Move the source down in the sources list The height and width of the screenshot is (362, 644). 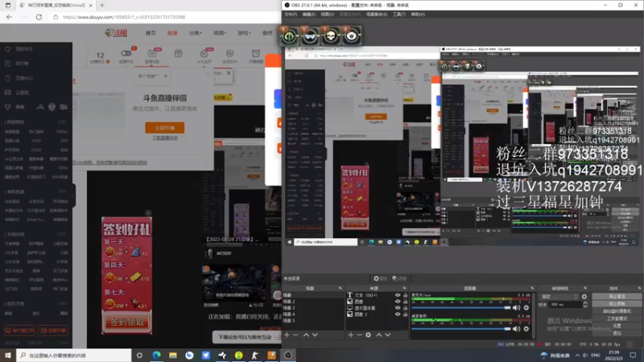coord(388,335)
